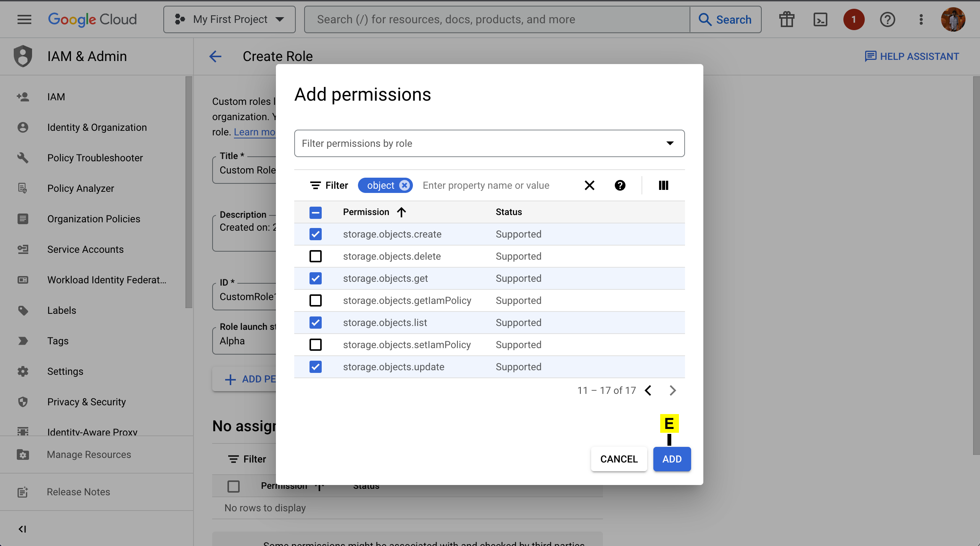Remove the object filter chip
This screenshot has width=980, height=546.
point(405,185)
